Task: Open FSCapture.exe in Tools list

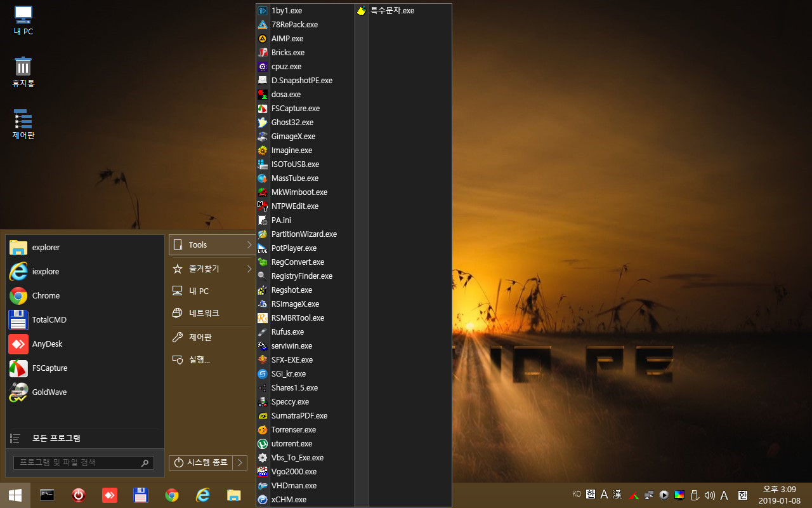Action: (305, 109)
